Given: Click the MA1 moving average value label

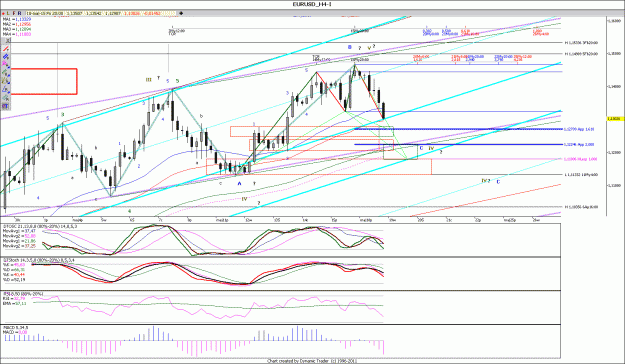Looking at the screenshot, I should [17, 19].
